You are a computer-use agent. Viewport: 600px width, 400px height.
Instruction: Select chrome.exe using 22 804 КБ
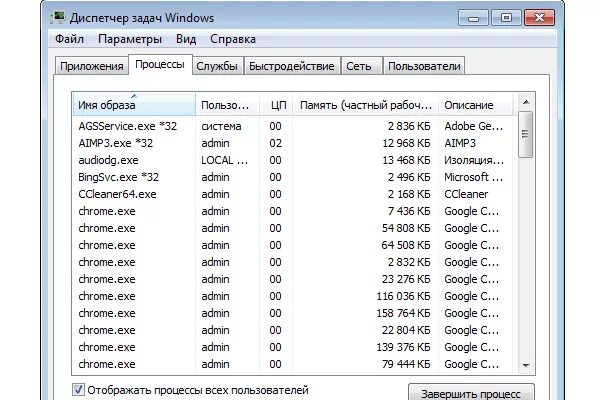tap(294, 330)
